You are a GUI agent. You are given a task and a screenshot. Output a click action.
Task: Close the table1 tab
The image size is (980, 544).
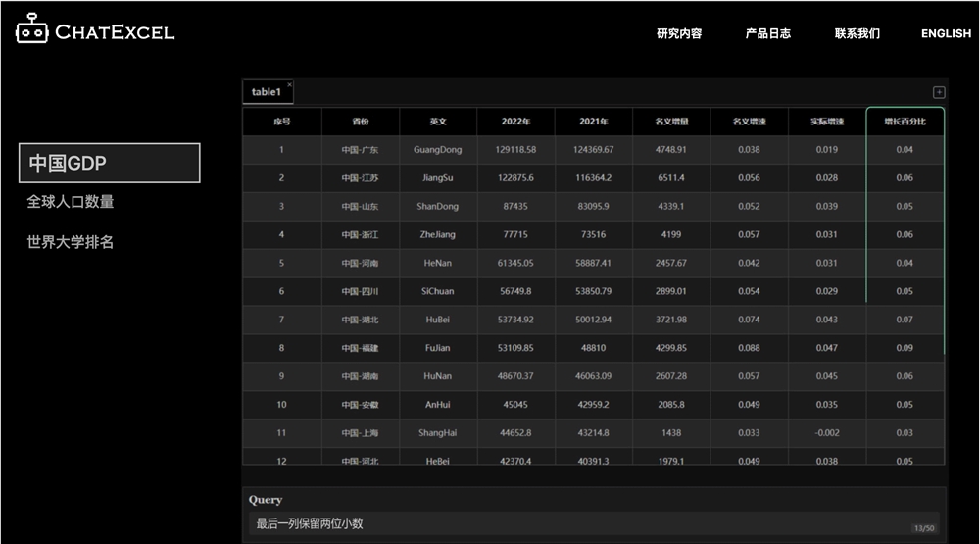289,84
